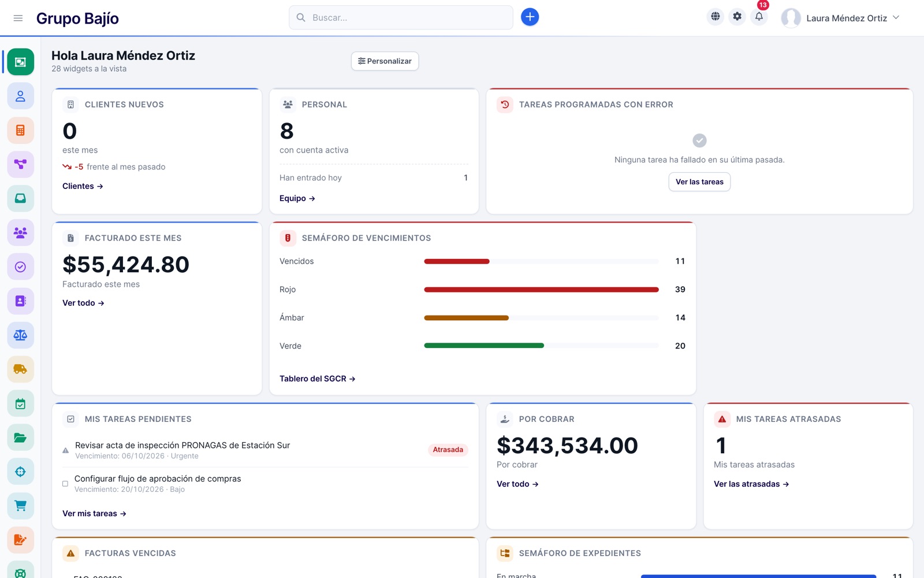The image size is (924, 578).
Task: Open Ver las atrasadas link
Action: click(751, 484)
